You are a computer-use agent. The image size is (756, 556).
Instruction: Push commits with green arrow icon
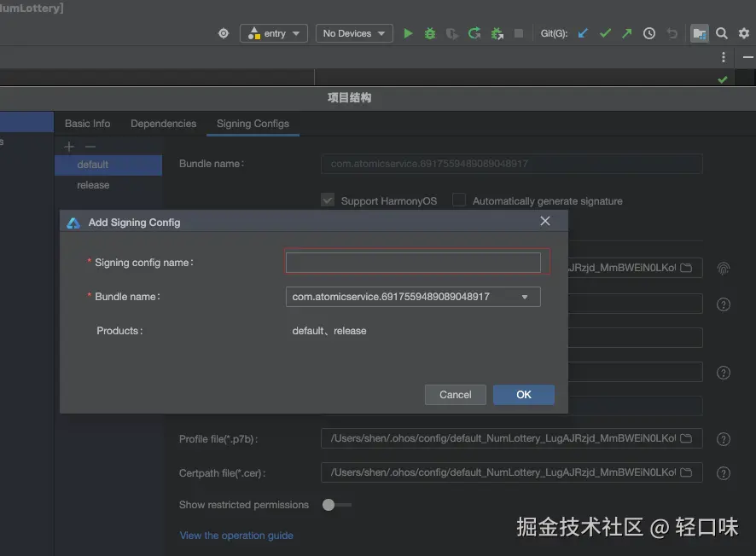[x=627, y=33]
